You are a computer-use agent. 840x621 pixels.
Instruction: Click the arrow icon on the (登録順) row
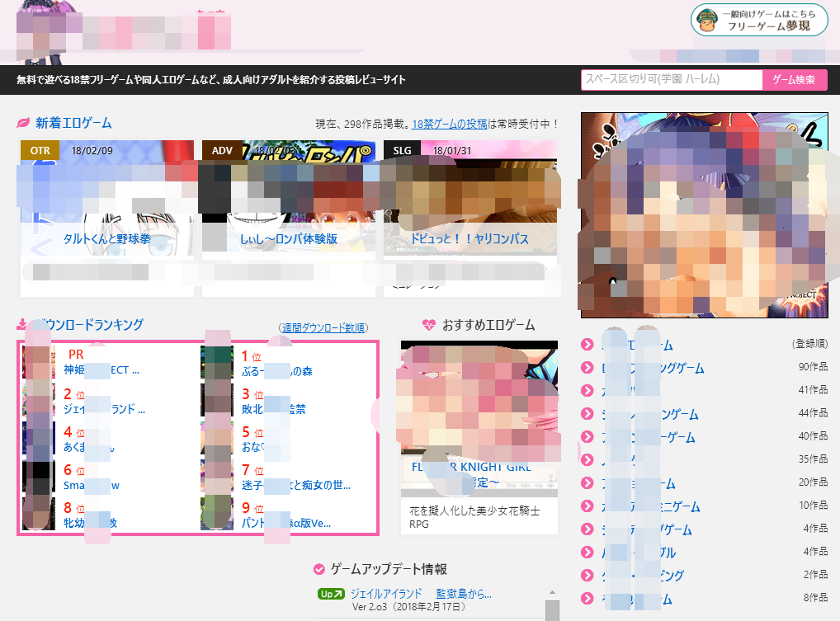coord(588,344)
